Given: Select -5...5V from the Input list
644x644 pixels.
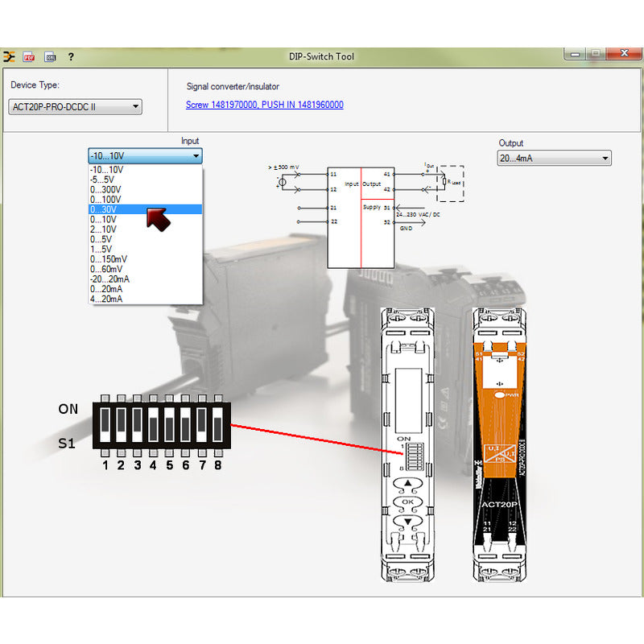Looking at the screenshot, I should 146,180.
